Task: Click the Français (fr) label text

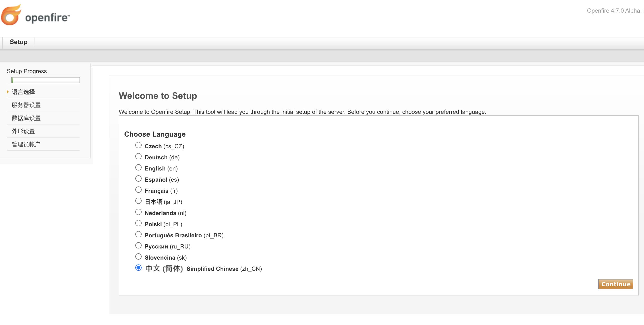Action: point(161,191)
